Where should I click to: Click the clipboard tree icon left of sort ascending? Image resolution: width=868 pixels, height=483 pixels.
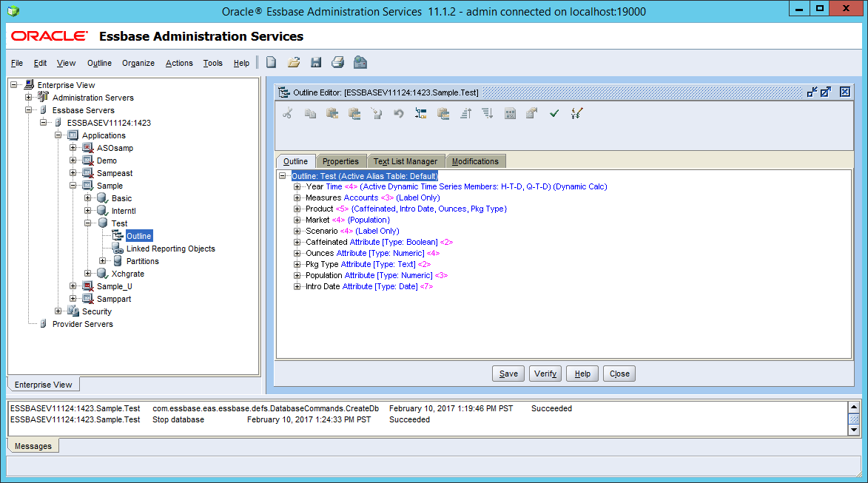443,113
